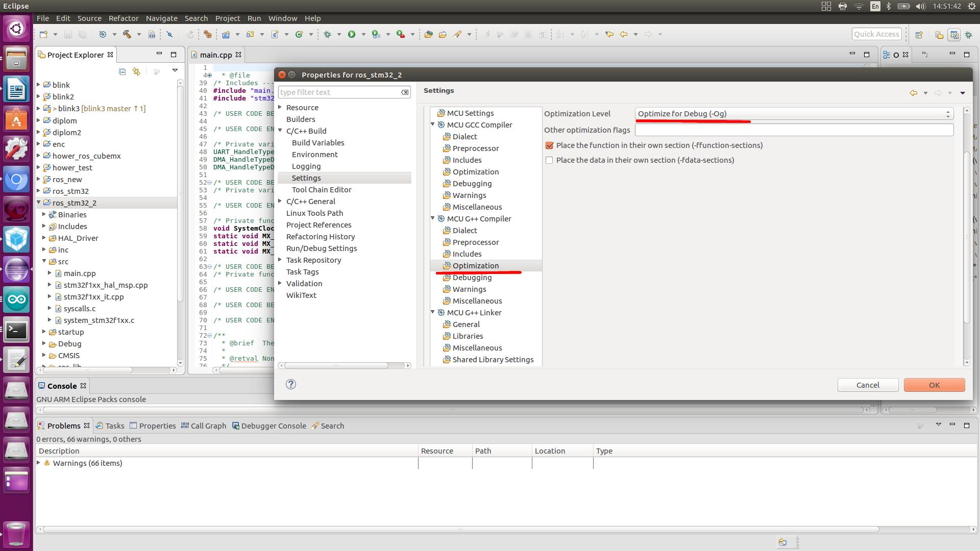Click the Open Type folder icon in toolbar

(x=428, y=34)
